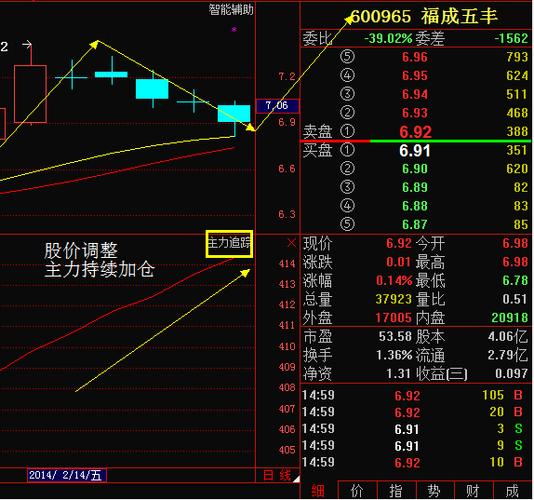Viewport: 534px width, 500px height.
Task: Click the 7.06 price cursor label
Action: click(x=277, y=106)
